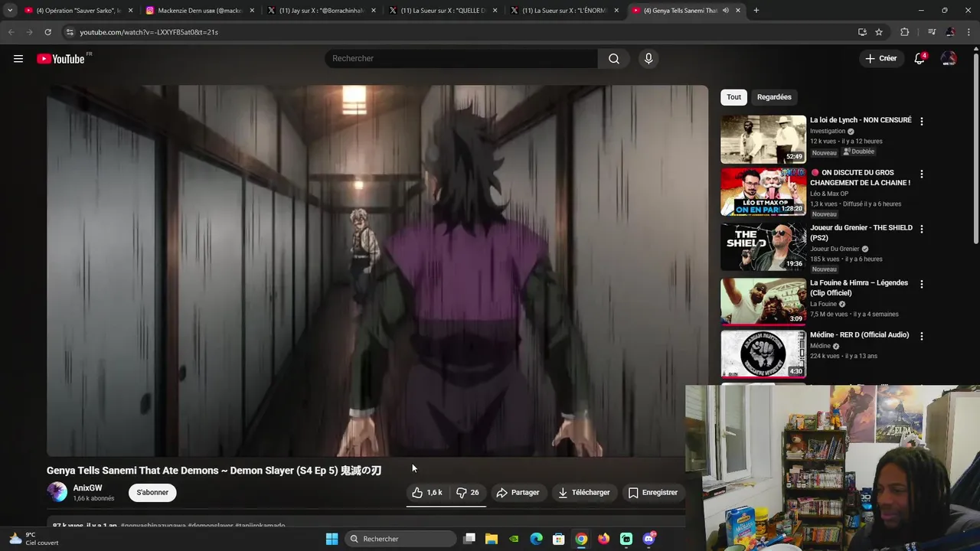Go to the YouTube home logo

[60, 59]
